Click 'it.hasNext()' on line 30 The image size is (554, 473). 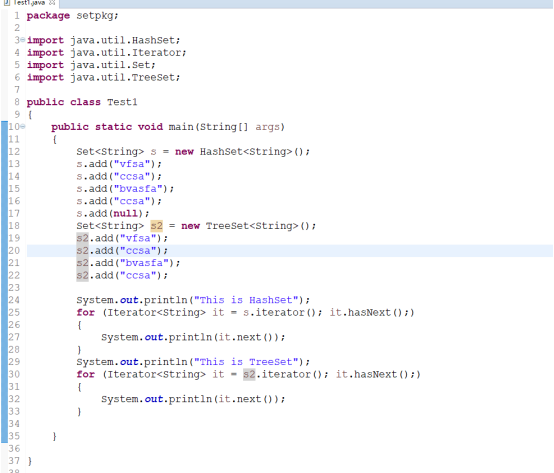372,374
